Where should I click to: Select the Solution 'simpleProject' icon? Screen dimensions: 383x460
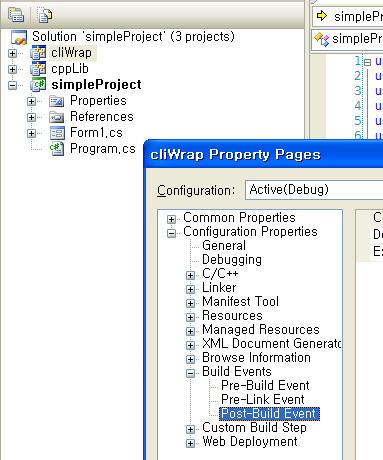point(19,37)
